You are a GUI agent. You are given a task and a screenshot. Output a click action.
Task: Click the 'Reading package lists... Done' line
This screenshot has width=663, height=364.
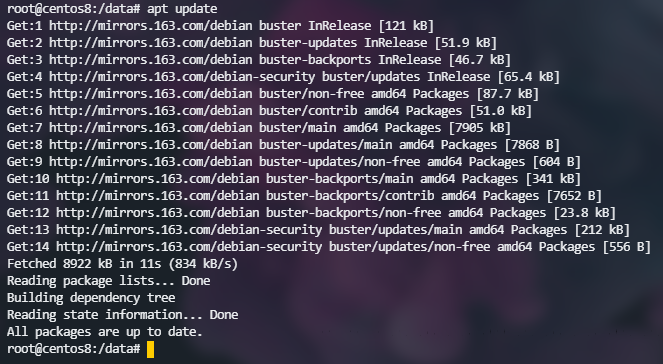pyautogui.click(x=109, y=281)
